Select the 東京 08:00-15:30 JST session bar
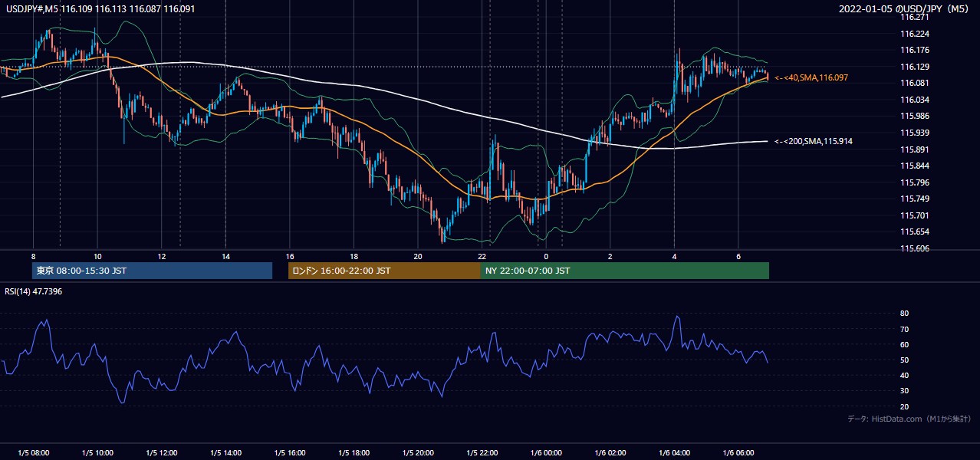980x460 pixels. [x=152, y=271]
